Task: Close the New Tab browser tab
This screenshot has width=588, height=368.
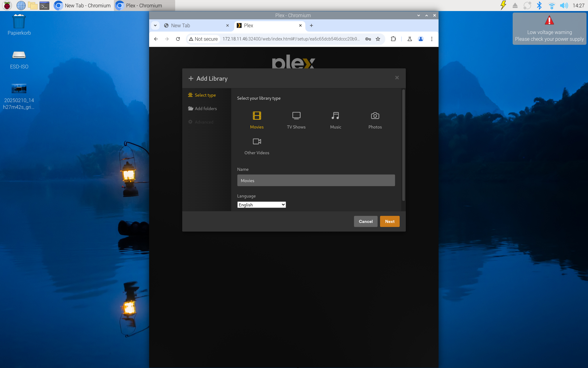Action: point(228,25)
